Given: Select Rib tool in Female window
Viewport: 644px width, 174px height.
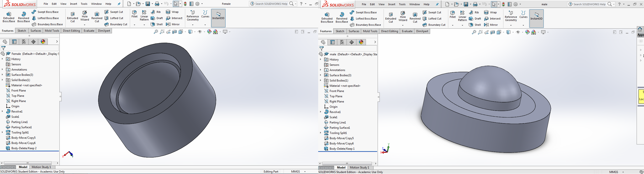Looking at the screenshot, I should point(156,12).
